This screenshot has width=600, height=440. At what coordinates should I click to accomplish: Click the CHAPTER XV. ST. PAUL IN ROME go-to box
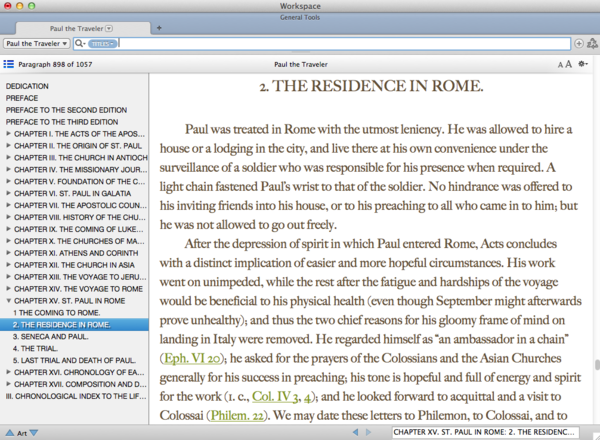click(486, 432)
